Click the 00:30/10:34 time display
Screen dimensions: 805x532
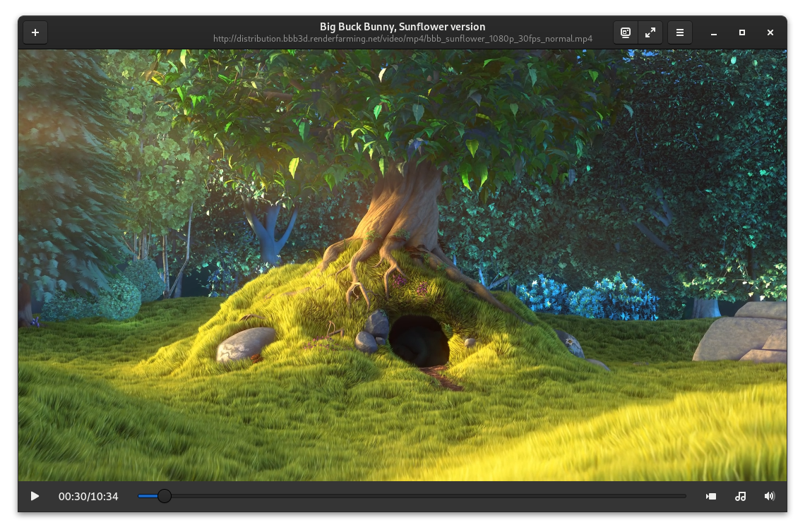(88, 496)
